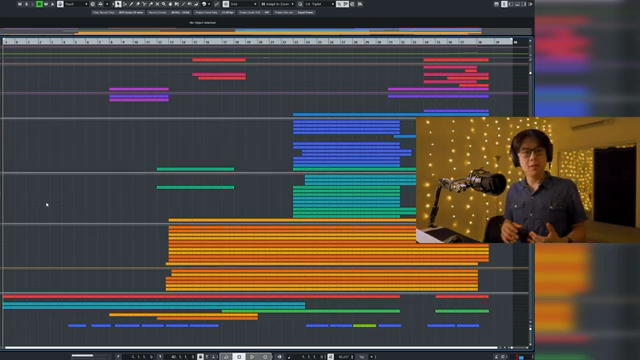This screenshot has height=360, width=640.
Task: Toggle Solo (S) state button
Action: (x=26, y=4)
